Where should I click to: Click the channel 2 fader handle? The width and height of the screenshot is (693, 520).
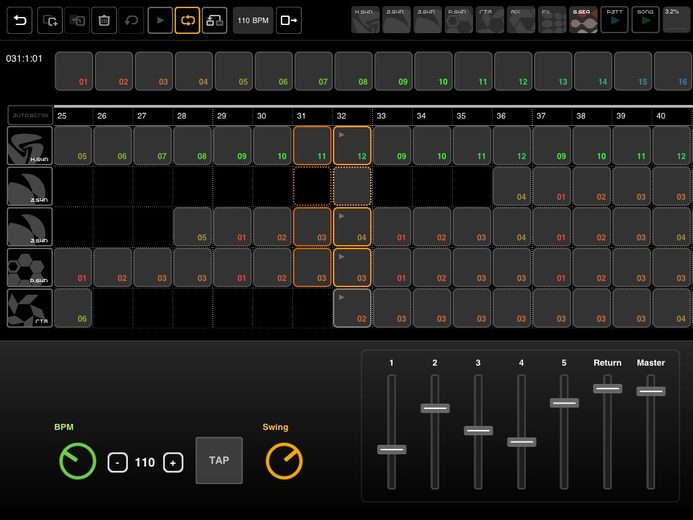pos(435,408)
